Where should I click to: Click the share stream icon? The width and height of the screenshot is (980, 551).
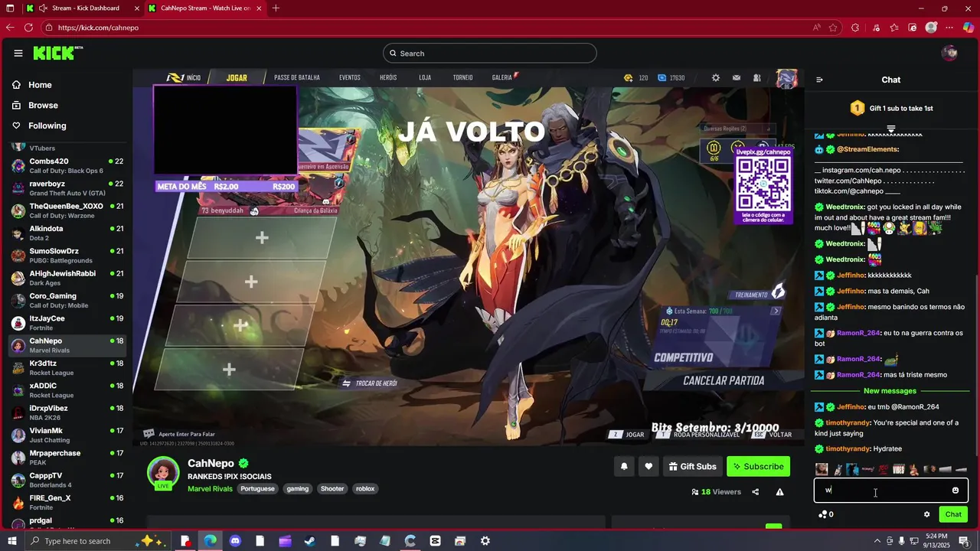pyautogui.click(x=756, y=492)
